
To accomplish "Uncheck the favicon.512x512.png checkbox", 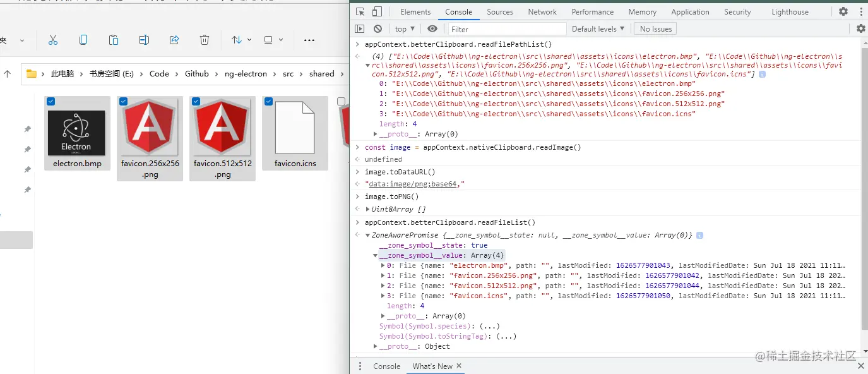I will [196, 101].
